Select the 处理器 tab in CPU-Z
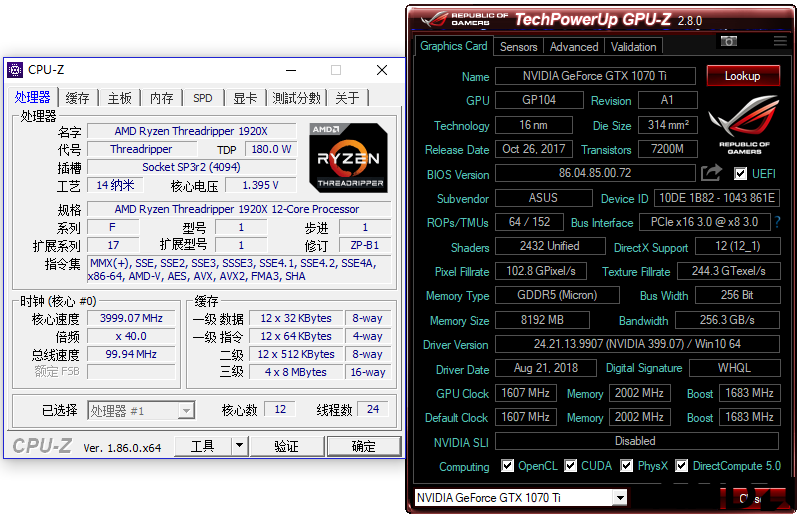Viewport: 800px width, 517px height. (x=33, y=96)
